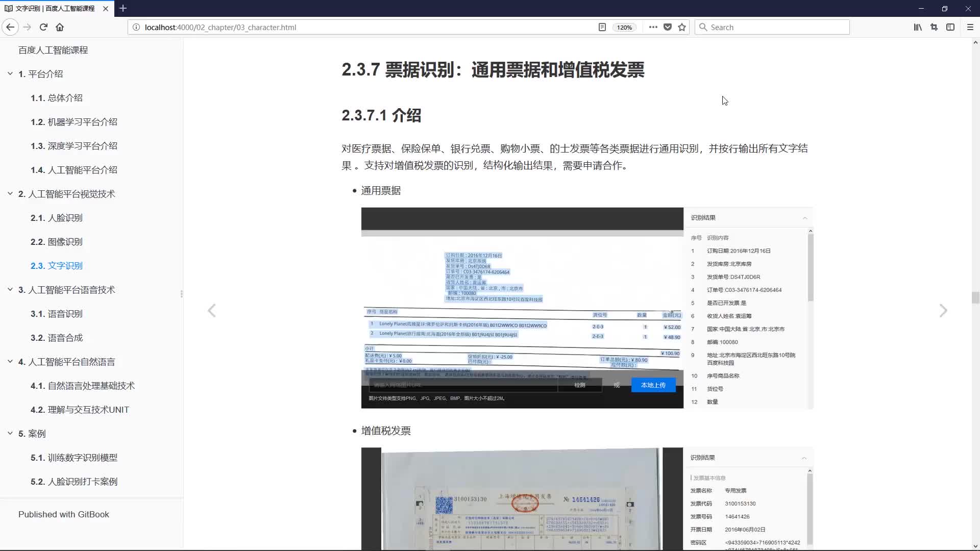This screenshot has width=980, height=551.
Task: Toggle the browser sidebar
Action: pos(950,27)
